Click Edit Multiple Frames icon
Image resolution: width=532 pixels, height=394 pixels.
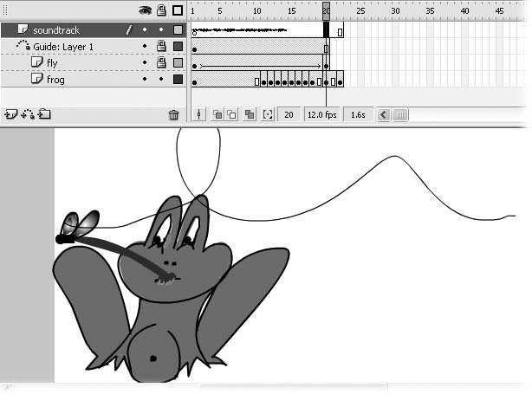(x=250, y=114)
